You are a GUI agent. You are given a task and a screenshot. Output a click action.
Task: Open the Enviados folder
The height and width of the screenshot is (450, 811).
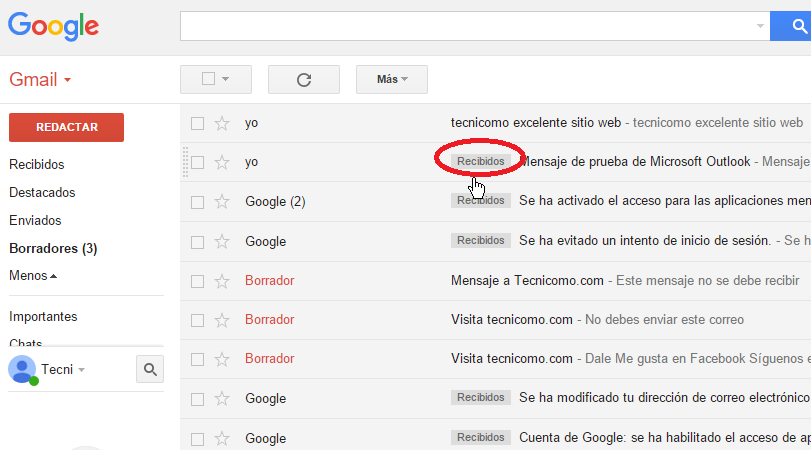click(x=35, y=220)
